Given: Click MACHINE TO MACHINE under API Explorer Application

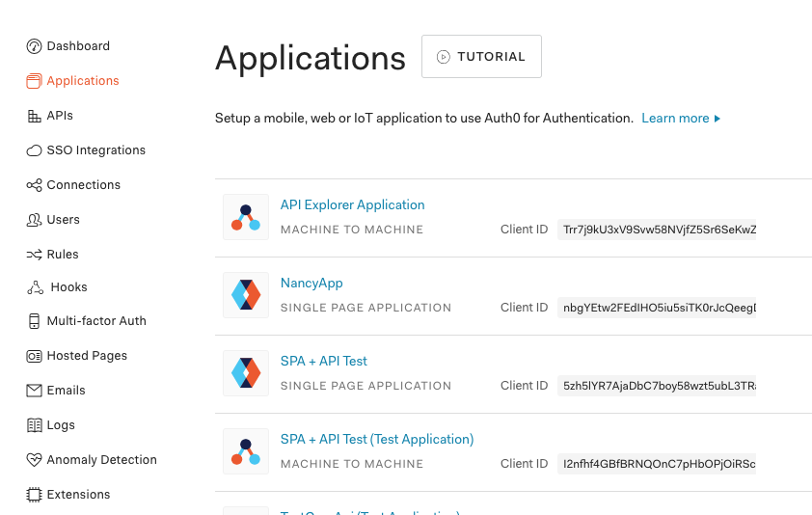Looking at the screenshot, I should click(352, 230).
